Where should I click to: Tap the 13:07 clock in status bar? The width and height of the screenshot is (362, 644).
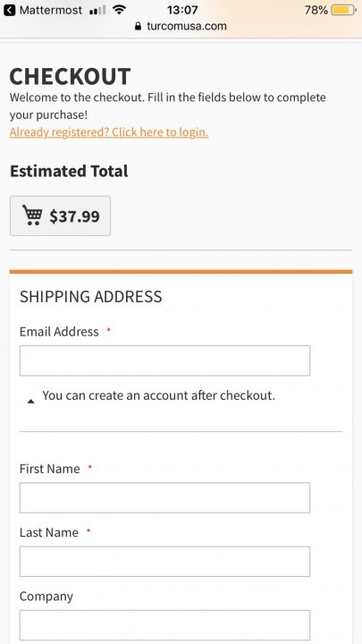pos(182,10)
